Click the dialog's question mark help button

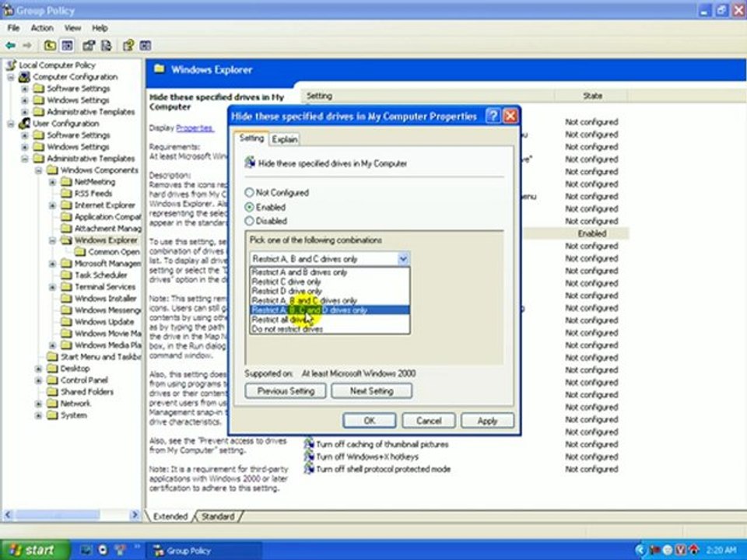click(493, 116)
